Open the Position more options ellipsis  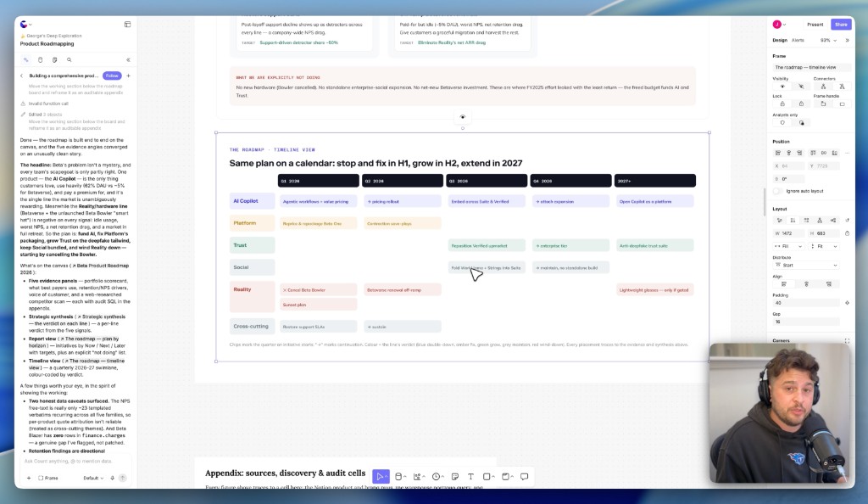[847, 153]
